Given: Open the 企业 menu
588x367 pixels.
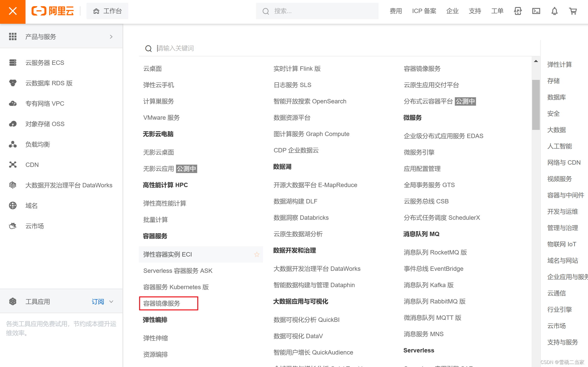Looking at the screenshot, I should point(452,11).
